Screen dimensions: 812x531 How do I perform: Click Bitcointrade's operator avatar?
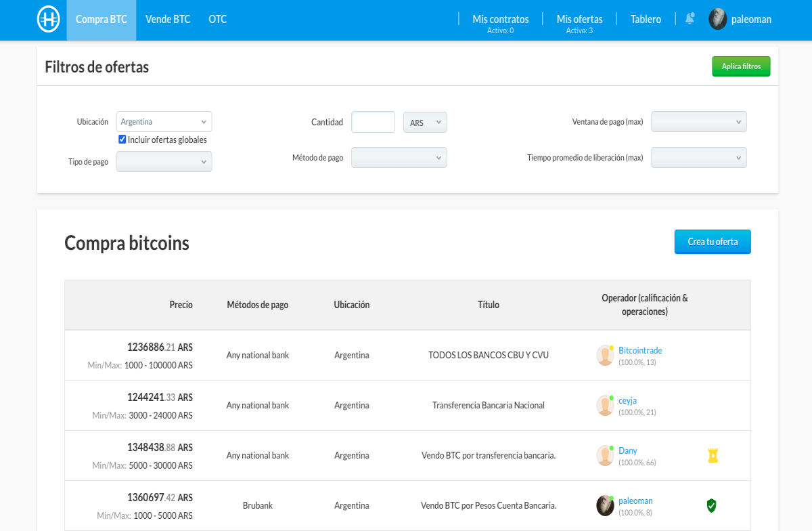coord(605,356)
